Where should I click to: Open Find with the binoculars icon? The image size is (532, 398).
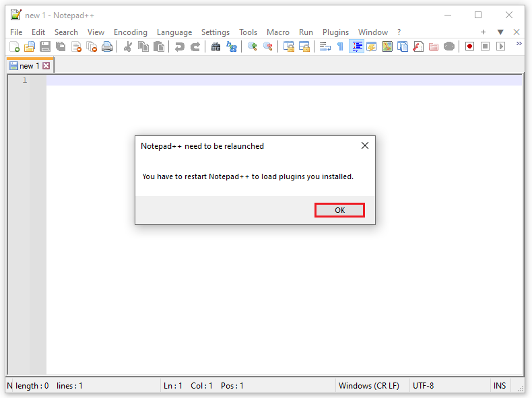(215, 46)
